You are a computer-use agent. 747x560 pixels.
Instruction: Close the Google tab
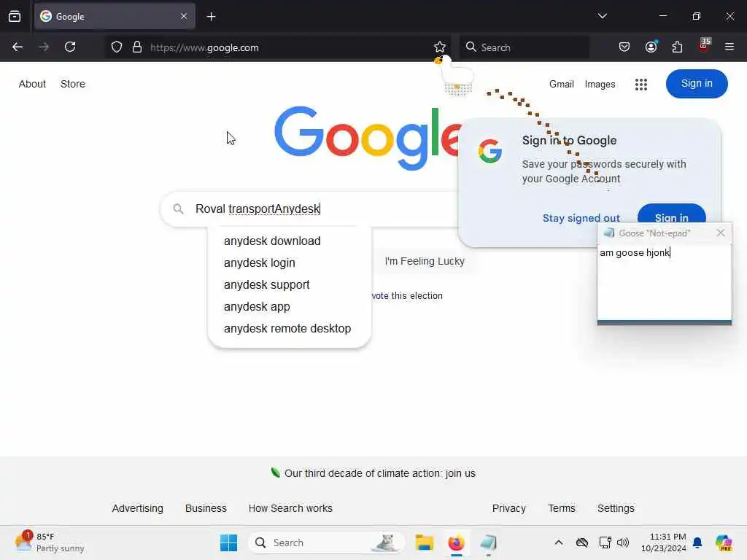pos(184,16)
